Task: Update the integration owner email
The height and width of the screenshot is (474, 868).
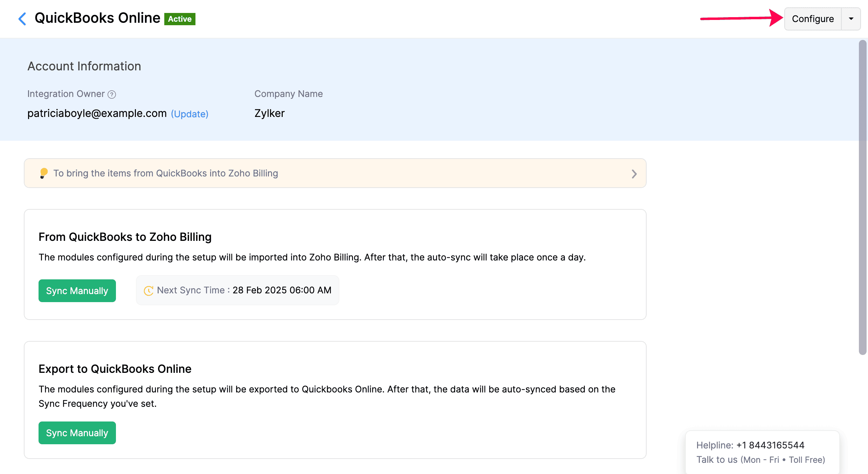Action: point(189,114)
